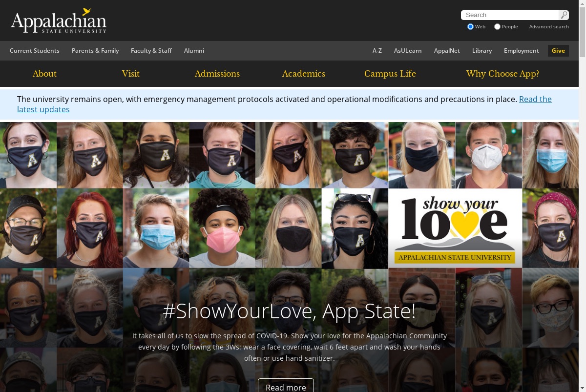Open the Campus Life navigation tab
The height and width of the screenshot is (392, 586).
point(390,74)
